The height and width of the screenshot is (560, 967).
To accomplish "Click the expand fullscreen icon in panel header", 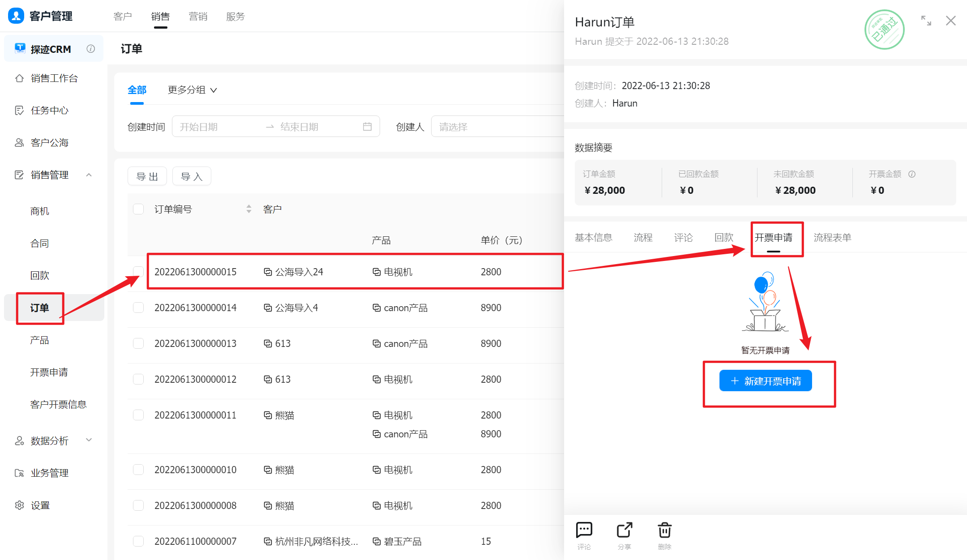I will click(926, 21).
